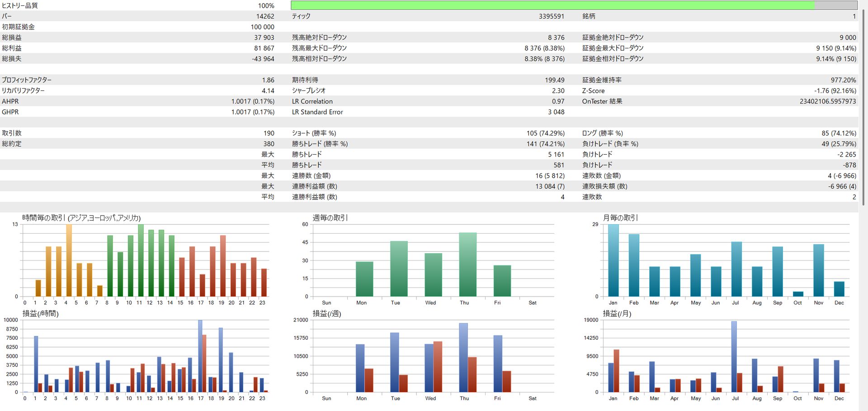Click the 証拠金維持率 value 977.20%

(x=843, y=80)
